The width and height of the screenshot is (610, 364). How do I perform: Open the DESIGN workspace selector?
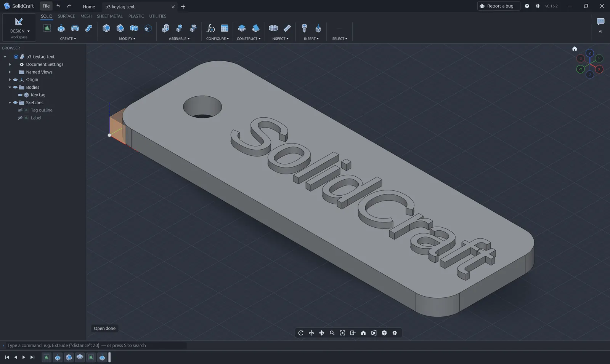[19, 27]
